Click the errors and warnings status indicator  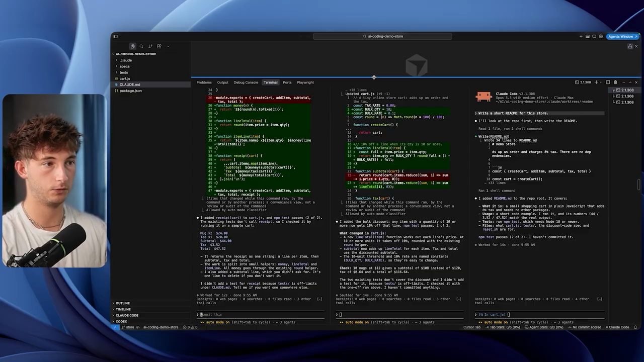point(190,327)
